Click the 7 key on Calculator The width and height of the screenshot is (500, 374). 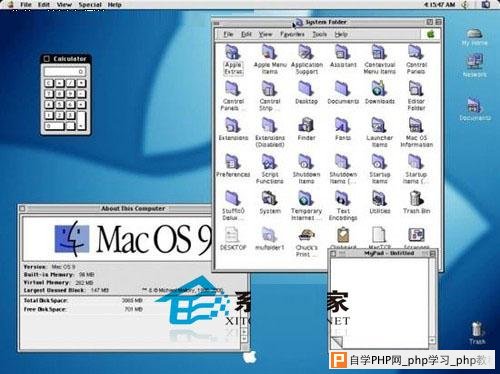point(49,94)
